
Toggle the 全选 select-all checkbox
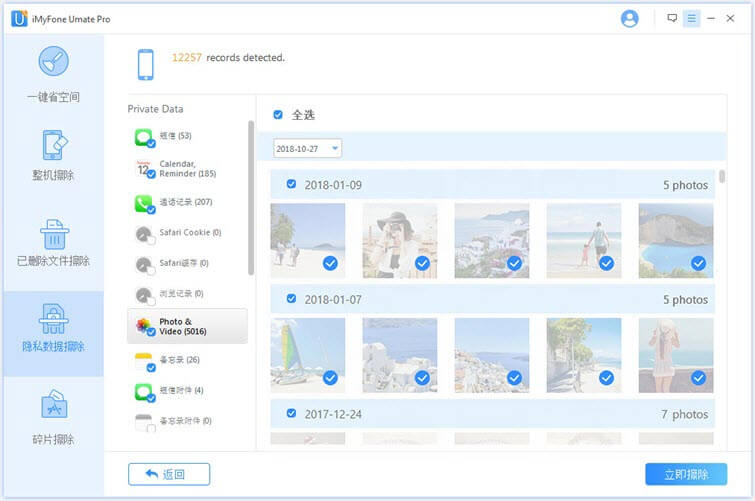(x=278, y=115)
